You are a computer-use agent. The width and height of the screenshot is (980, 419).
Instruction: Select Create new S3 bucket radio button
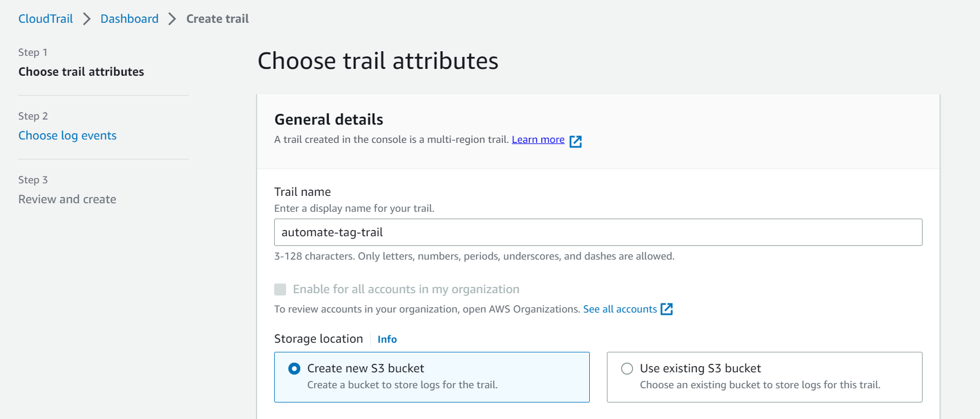pos(294,369)
